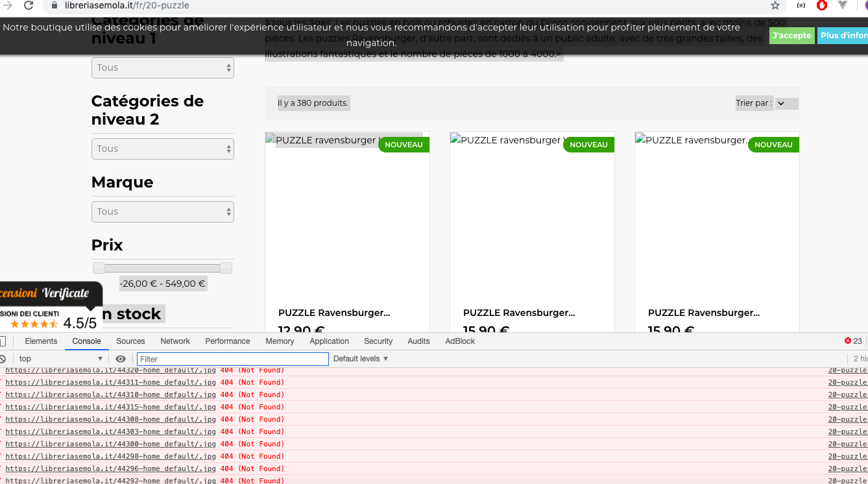Screen dimensions: 868x484
Task: Click the 'Il y a 380 produits.' text
Action: pos(313,103)
